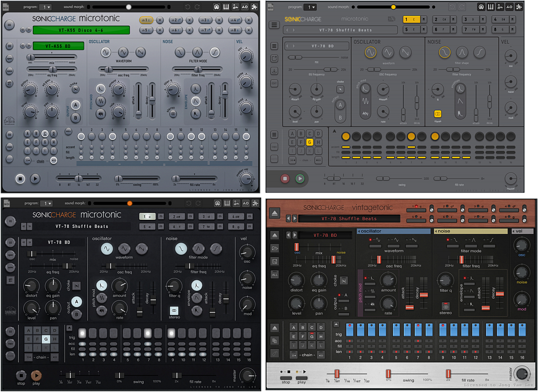
Task: Click MIDI connector icon in dark microtonic toolbar
Action: 217,203
